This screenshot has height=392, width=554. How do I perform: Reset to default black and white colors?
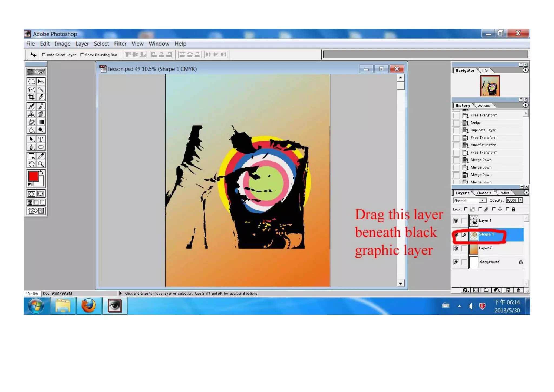[29, 185]
